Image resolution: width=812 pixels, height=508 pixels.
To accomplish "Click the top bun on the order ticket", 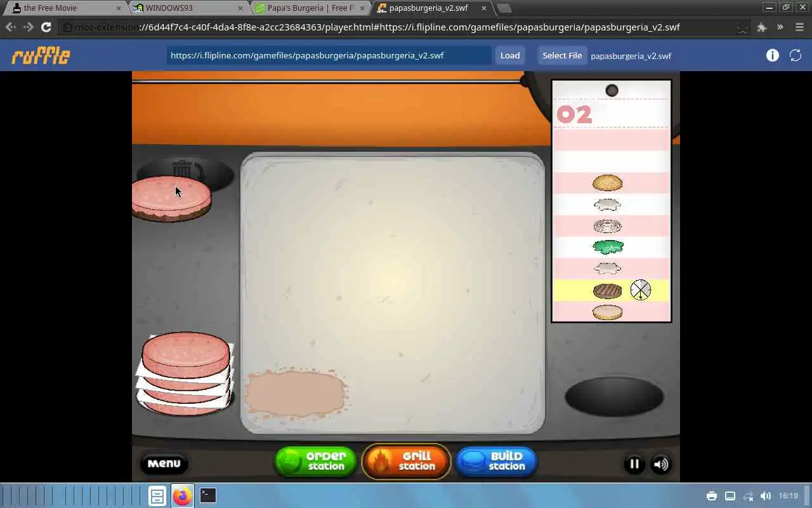I will (608, 184).
